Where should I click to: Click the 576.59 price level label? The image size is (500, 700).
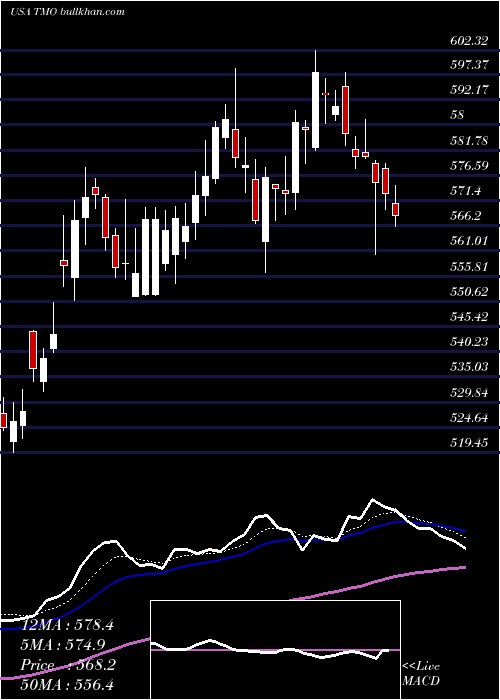pos(468,167)
